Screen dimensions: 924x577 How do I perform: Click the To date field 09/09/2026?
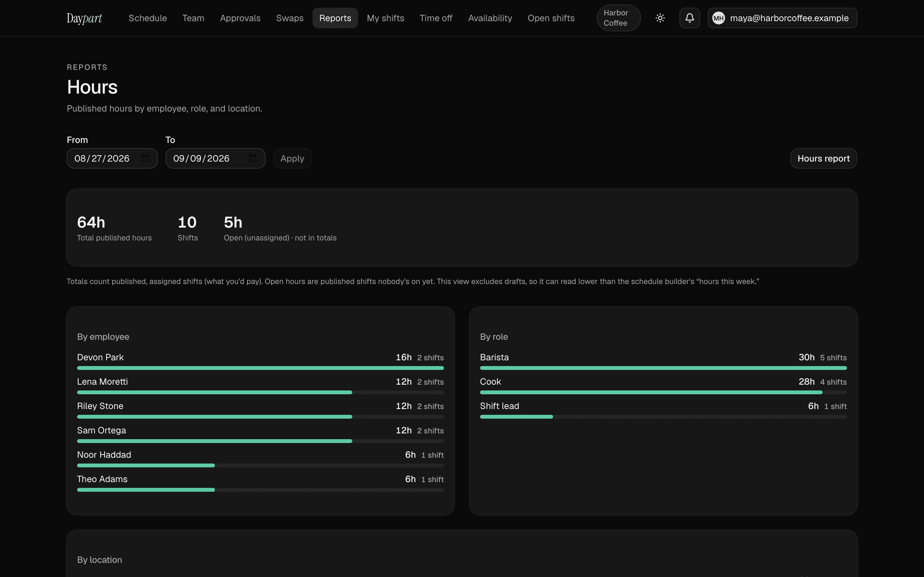[215, 158]
